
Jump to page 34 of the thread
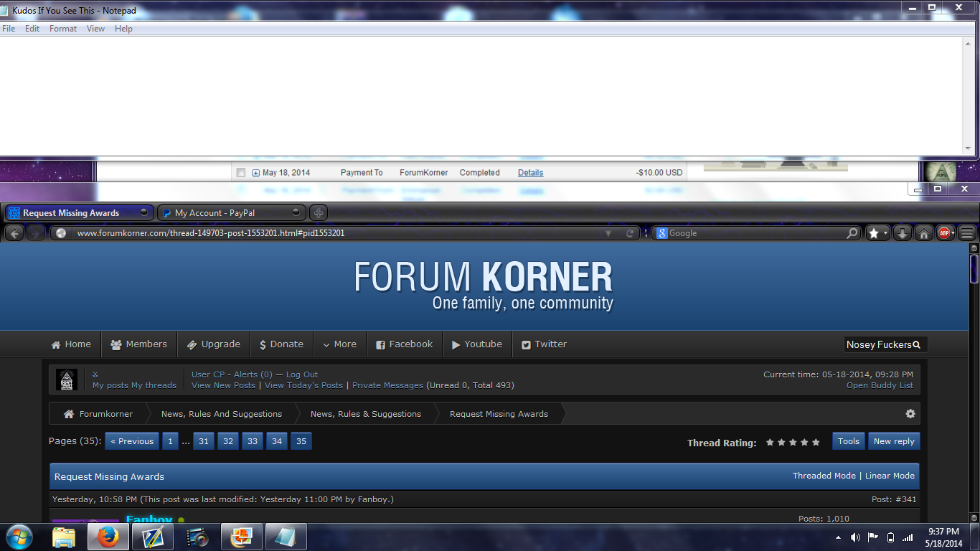277,441
